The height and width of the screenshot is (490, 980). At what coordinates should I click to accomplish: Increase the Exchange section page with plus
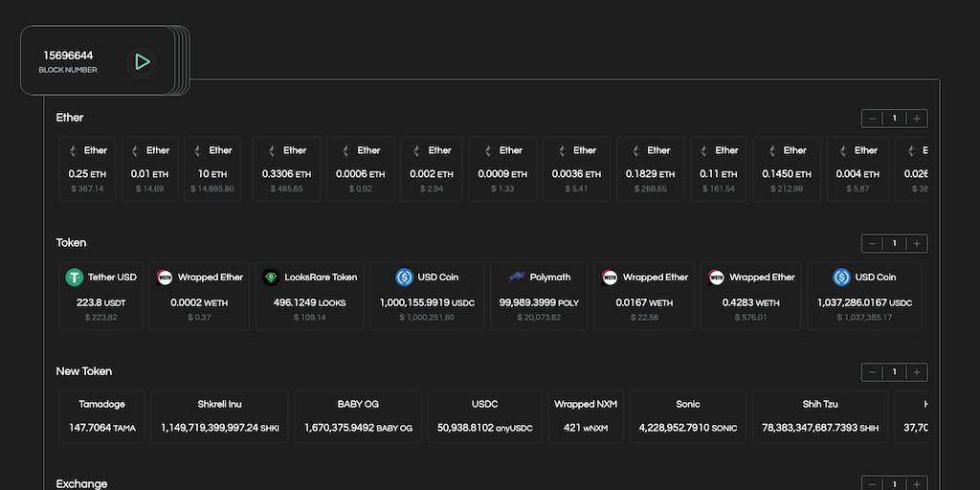coord(917,484)
